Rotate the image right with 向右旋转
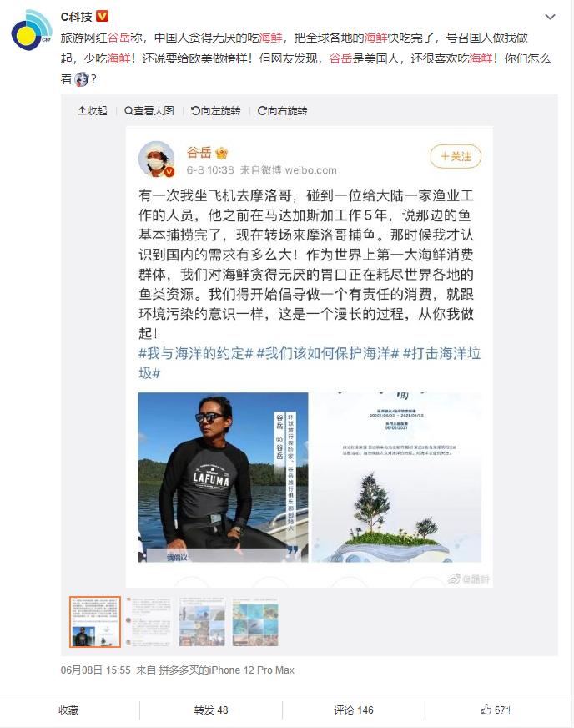This screenshot has height=728, width=574. 282,110
